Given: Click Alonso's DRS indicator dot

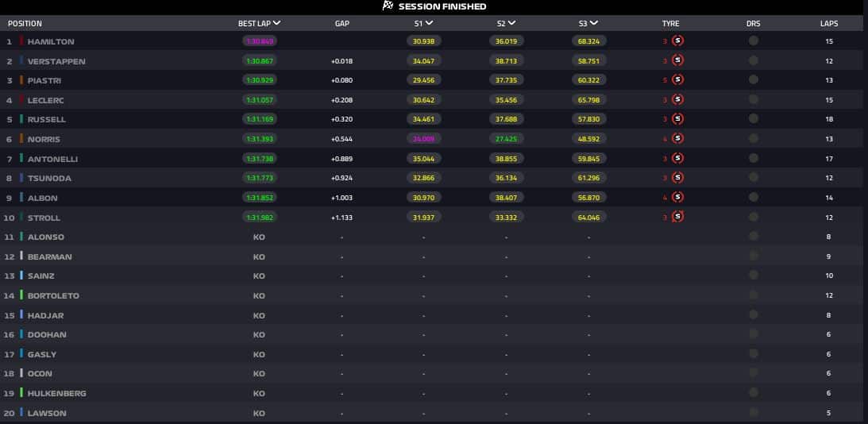Looking at the screenshot, I should point(754,237).
